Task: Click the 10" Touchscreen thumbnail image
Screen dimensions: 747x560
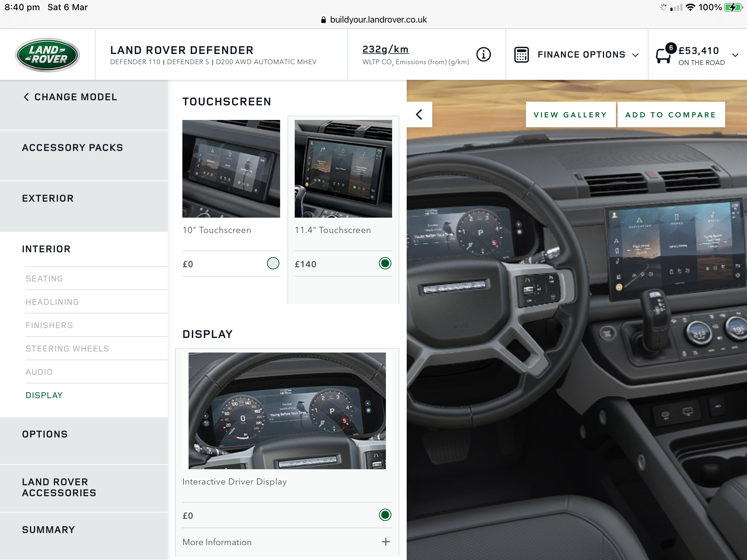Action: click(x=231, y=169)
